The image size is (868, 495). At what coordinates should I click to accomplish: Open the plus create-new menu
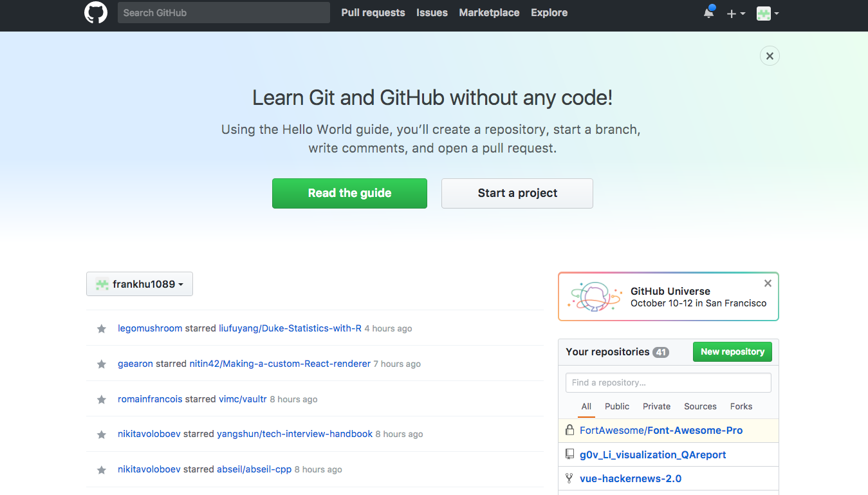pyautogui.click(x=735, y=14)
